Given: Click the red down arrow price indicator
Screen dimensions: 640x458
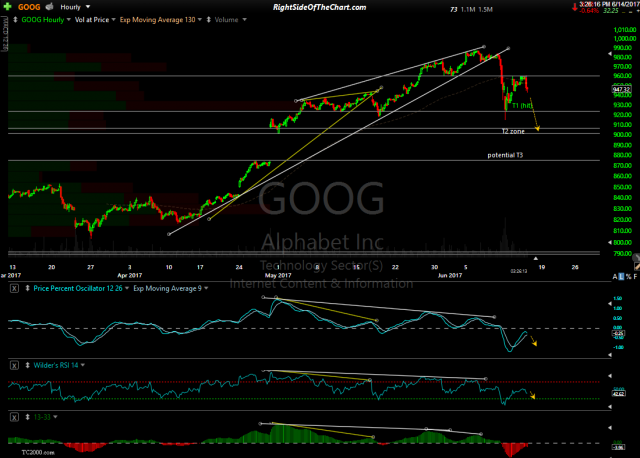Looking at the screenshot, I should (x=575, y=7).
